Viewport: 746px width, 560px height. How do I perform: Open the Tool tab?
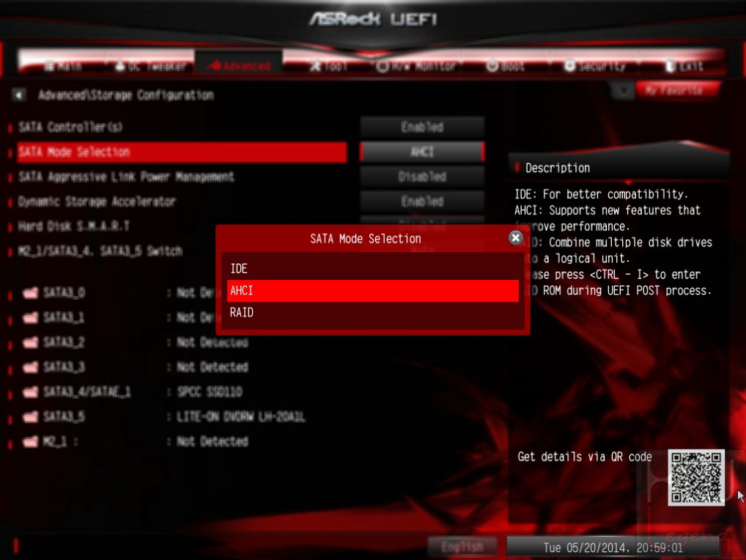click(328, 66)
